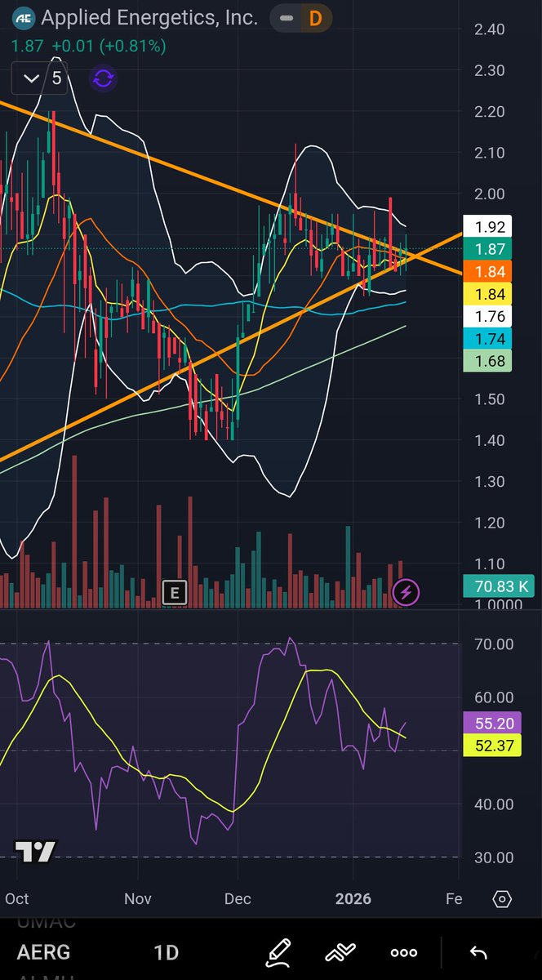Select the 1.84 yellow price label
The height and width of the screenshot is (980, 542).
tap(487, 294)
